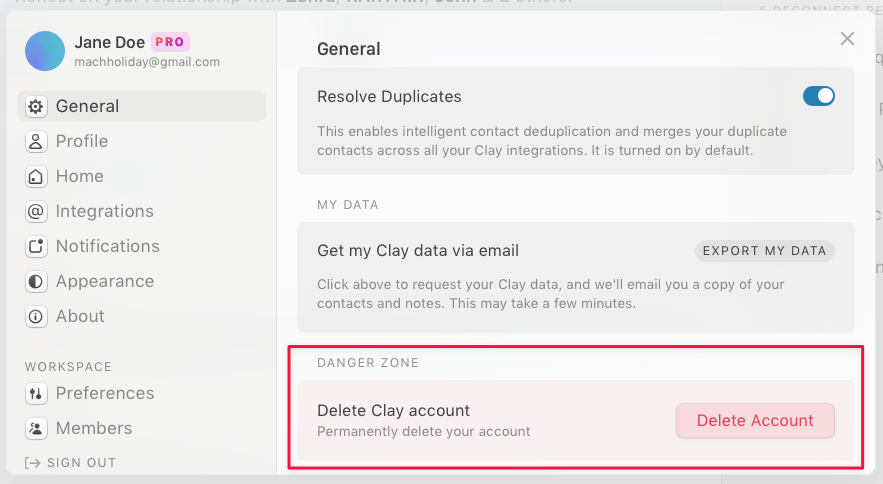
Task: Go to workspace Members settings
Action: pos(94,428)
